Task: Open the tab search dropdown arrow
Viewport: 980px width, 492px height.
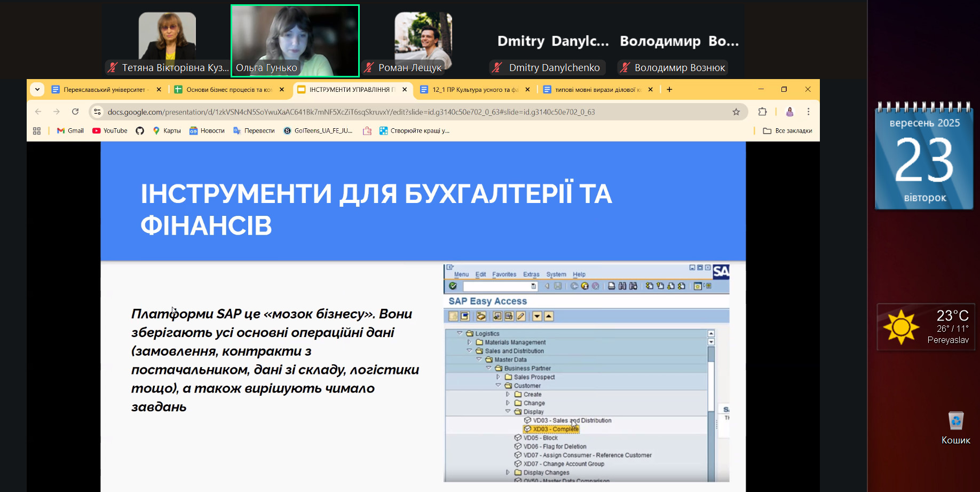Action: pyautogui.click(x=37, y=89)
